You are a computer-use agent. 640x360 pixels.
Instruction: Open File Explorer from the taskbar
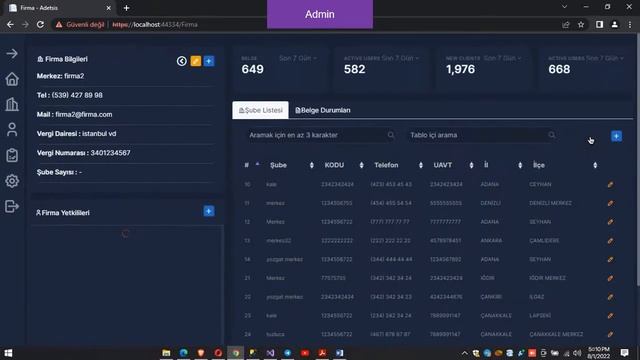pos(166,353)
